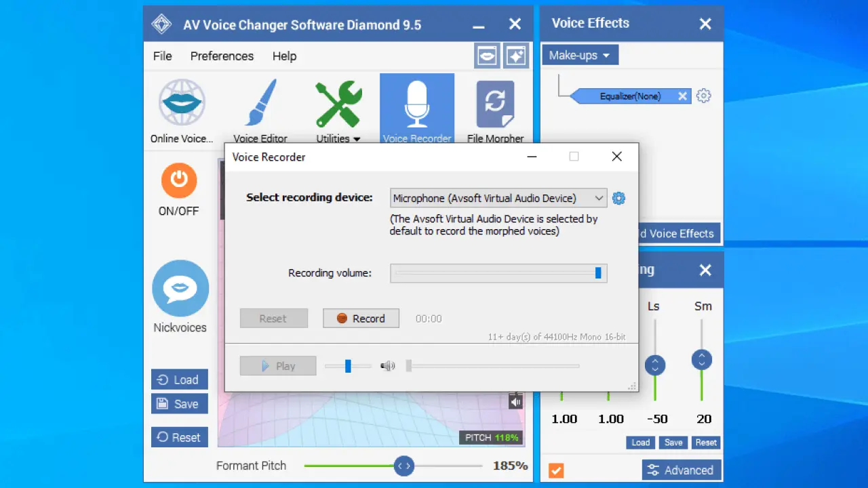Open Equalizer settings gear in Voice Effects
This screenshot has height=488, width=868.
pos(704,96)
